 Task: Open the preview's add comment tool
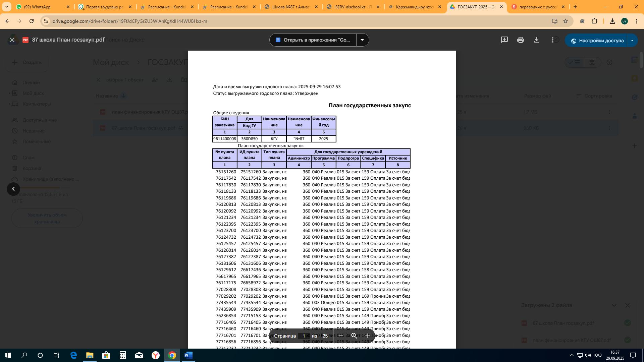504,40
